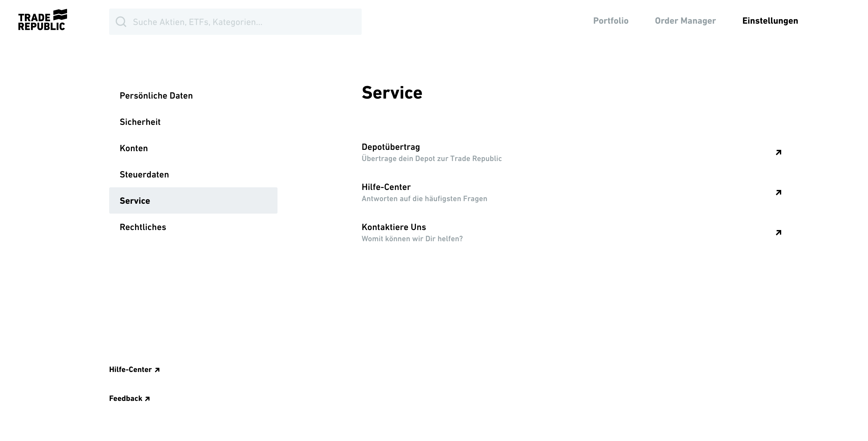The height and width of the screenshot is (441, 868).
Task: Select the Einstellungen nav item
Action: click(x=770, y=21)
